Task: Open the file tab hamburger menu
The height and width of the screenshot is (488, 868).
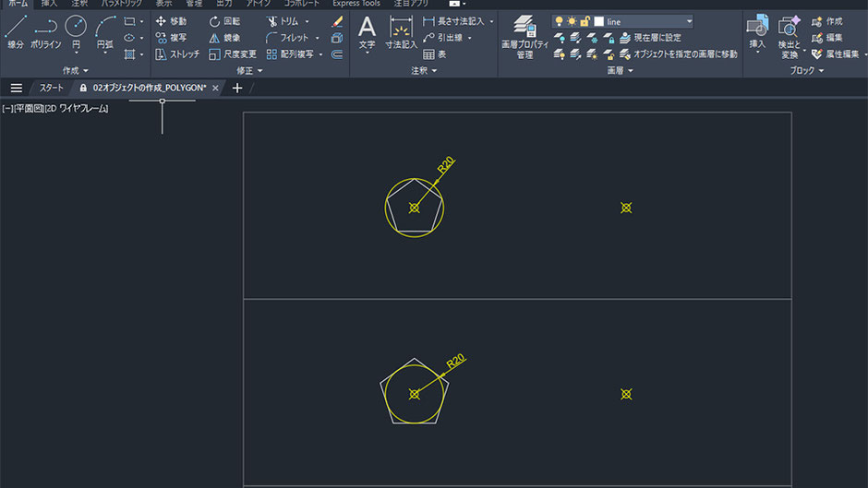Action: click(17, 88)
